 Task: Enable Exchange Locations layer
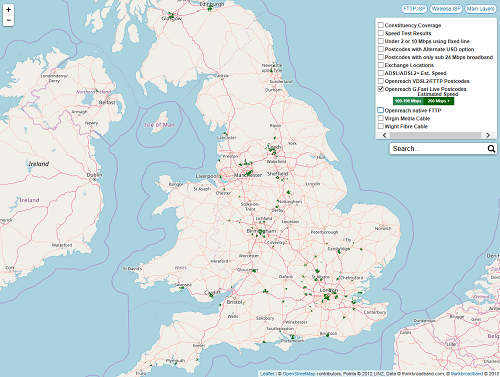(x=380, y=65)
